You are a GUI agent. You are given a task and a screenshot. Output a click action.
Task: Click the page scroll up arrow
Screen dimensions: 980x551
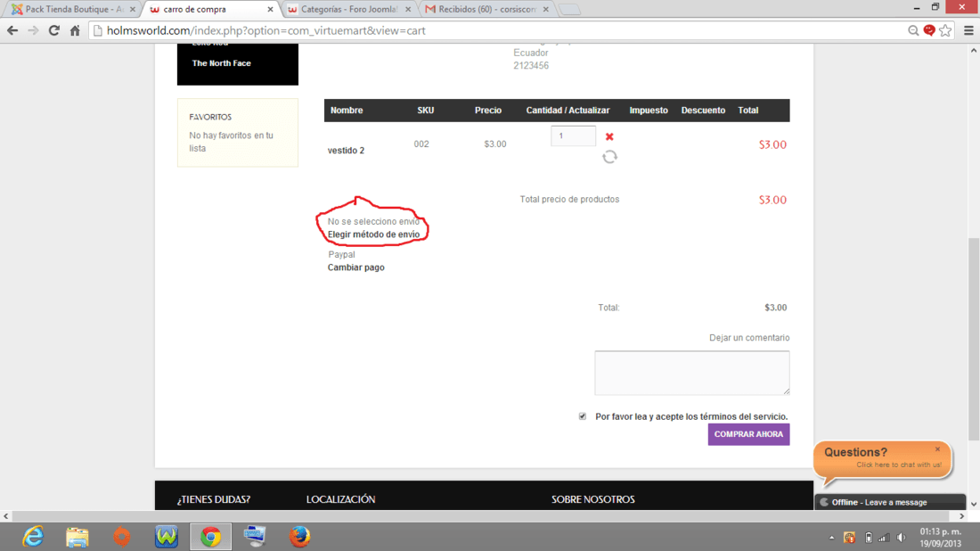pyautogui.click(x=974, y=51)
